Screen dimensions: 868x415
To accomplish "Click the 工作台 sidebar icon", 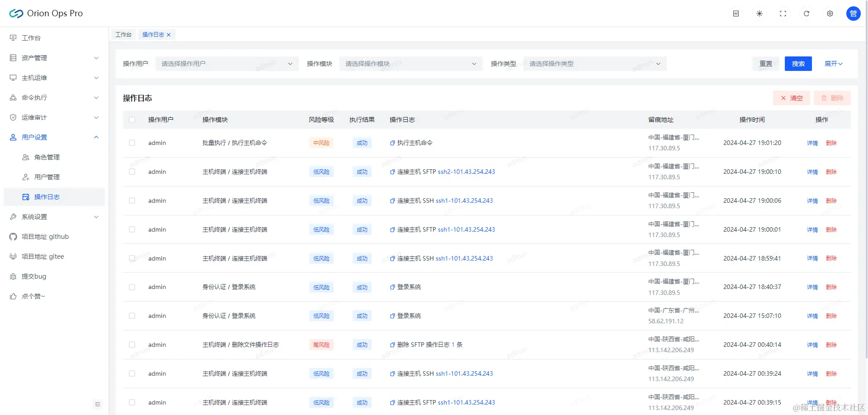I will [13, 38].
